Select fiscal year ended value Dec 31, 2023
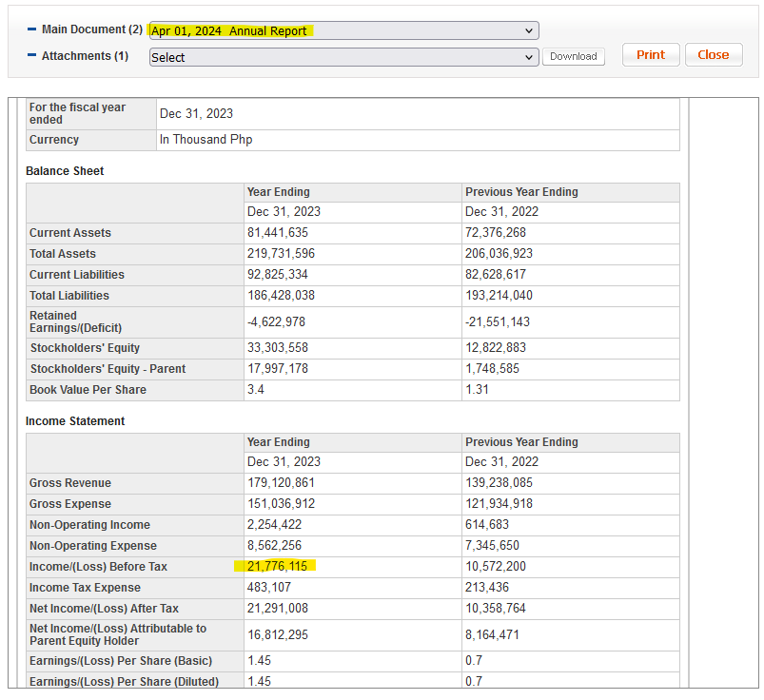 click(196, 114)
